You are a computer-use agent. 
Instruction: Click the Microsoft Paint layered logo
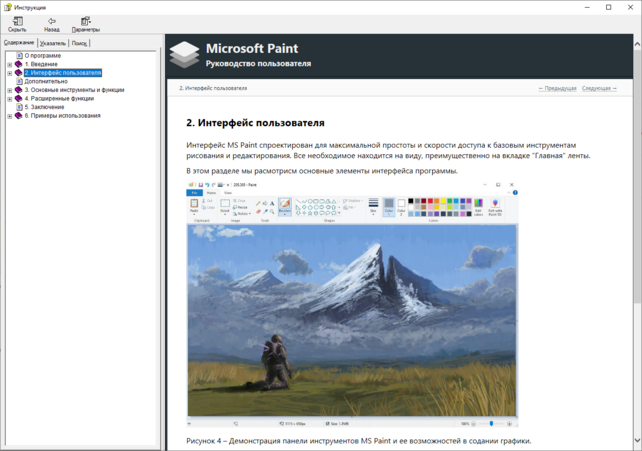point(183,54)
